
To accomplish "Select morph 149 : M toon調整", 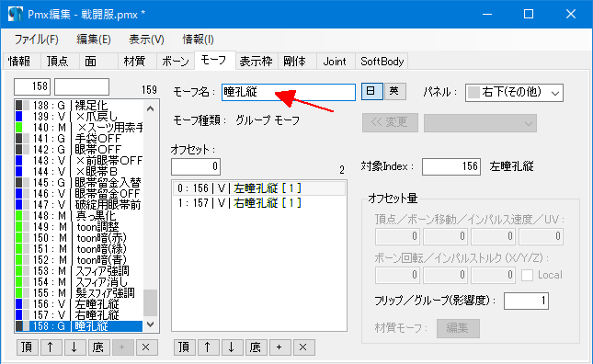I will tap(79, 227).
